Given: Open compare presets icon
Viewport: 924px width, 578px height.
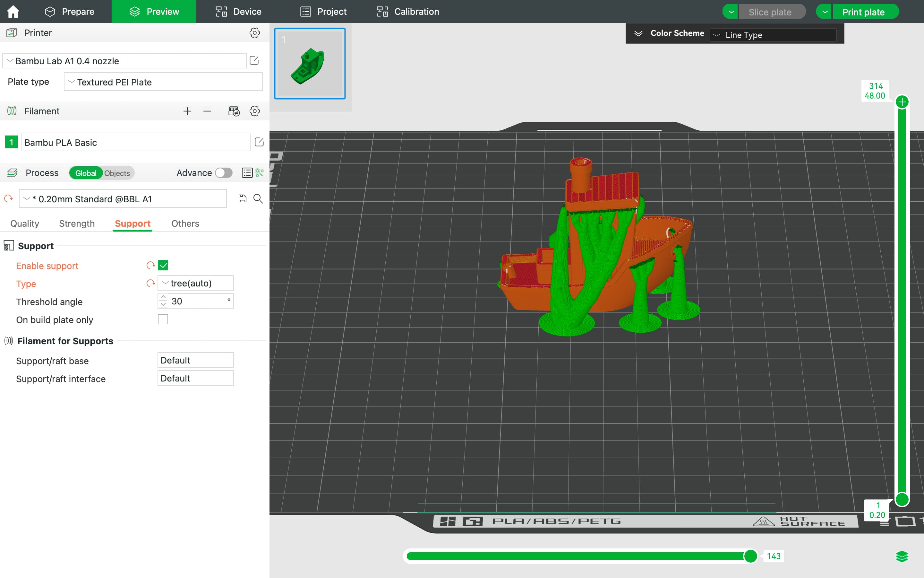Looking at the screenshot, I should coord(260,173).
